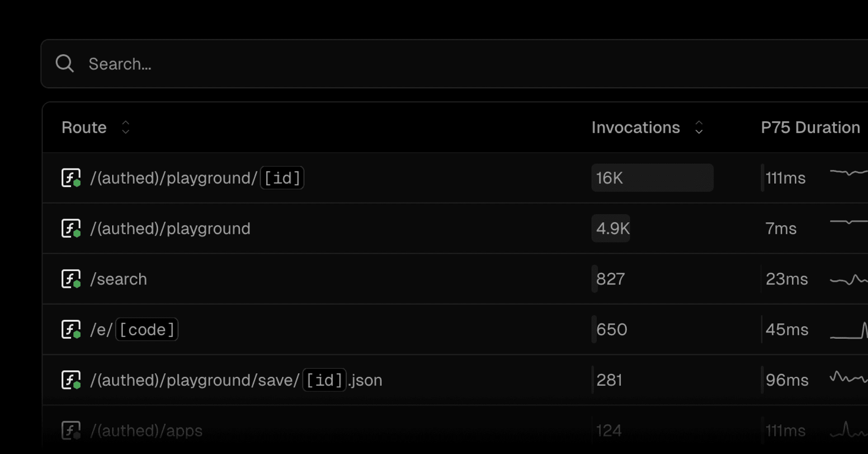Click the function icon beside /(authed)/playground/[id]

point(71,178)
